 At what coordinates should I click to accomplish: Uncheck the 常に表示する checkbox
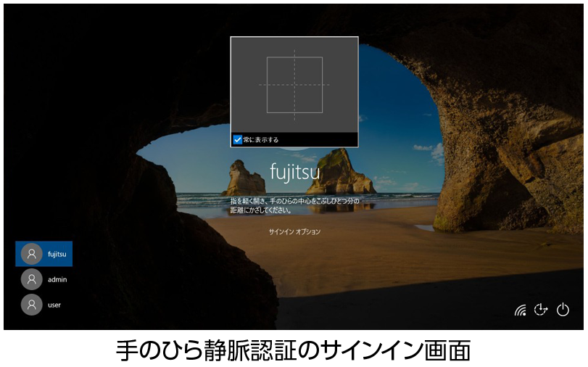(x=238, y=140)
